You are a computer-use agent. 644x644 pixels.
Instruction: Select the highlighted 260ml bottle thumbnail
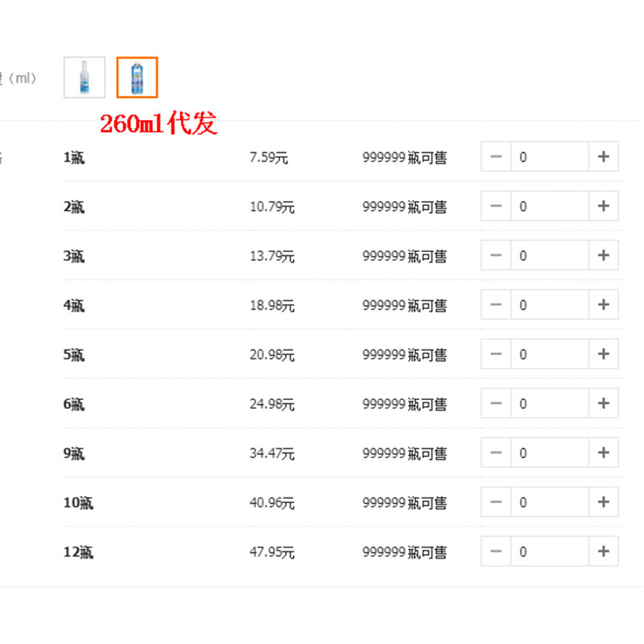click(137, 77)
